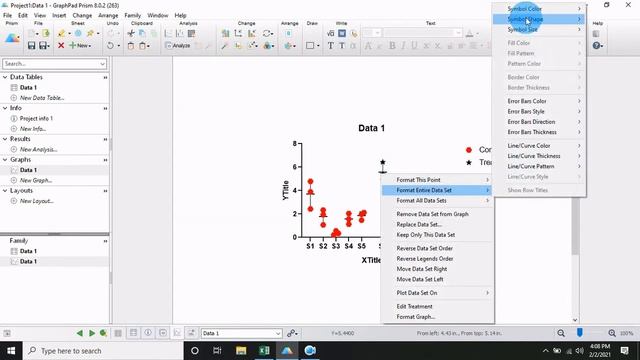This screenshot has width=640, height=360.
Task: Open the notification center icon
Action: 624,351
